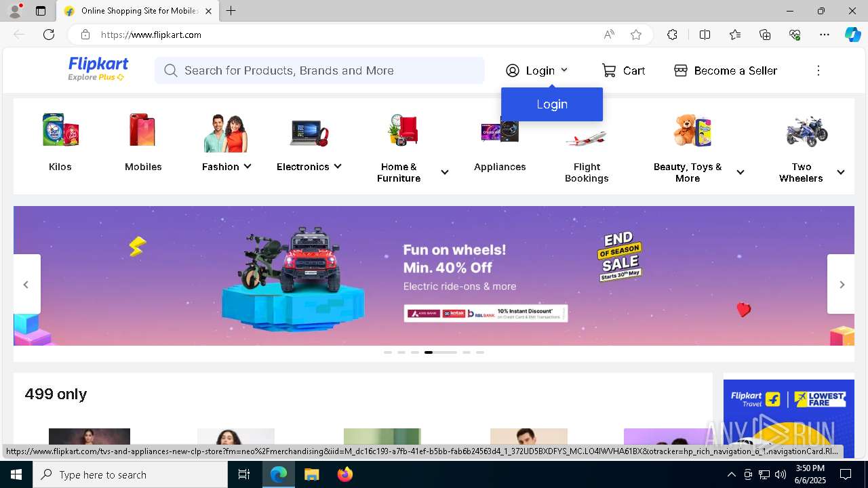Screen dimensions: 868x488
Task: Click the '499 only' heading
Action: [56, 394]
